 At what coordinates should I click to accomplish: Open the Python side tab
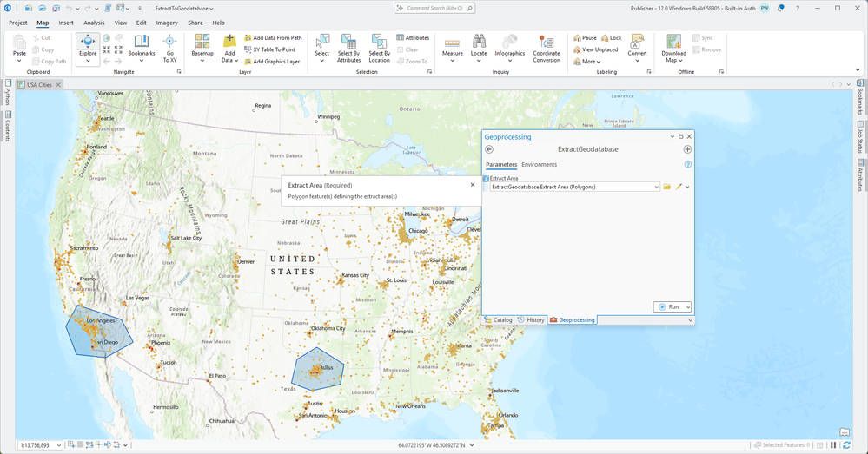[8, 93]
